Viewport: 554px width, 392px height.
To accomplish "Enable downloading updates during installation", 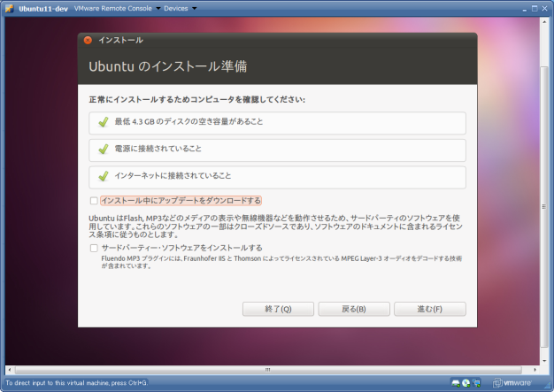I will tap(94, 201).
